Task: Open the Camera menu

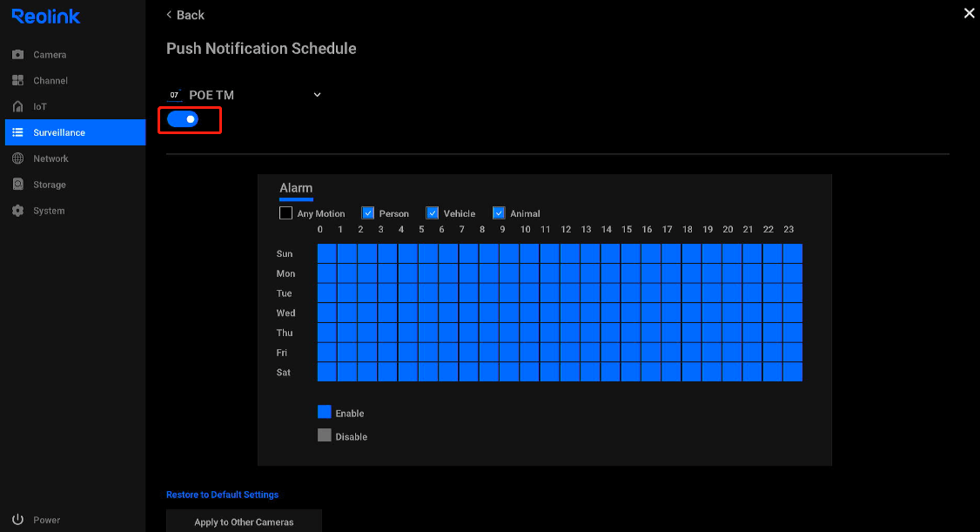Action: 75,54
